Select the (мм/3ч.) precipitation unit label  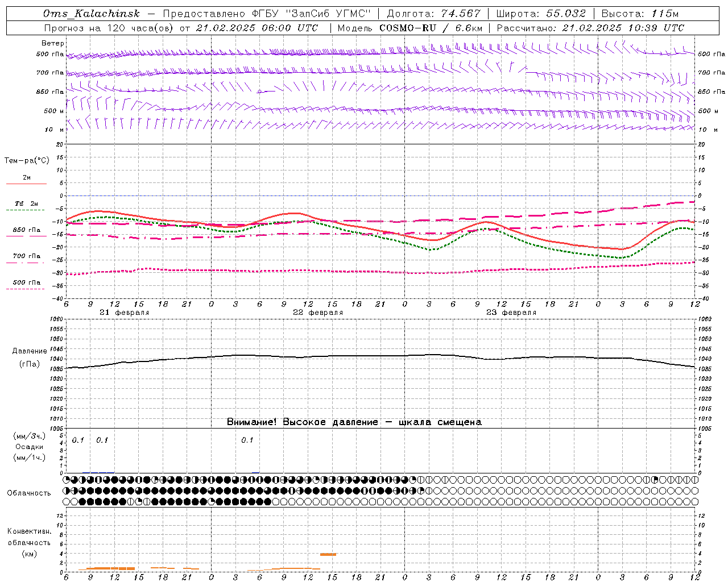click(x=29, y=436)
